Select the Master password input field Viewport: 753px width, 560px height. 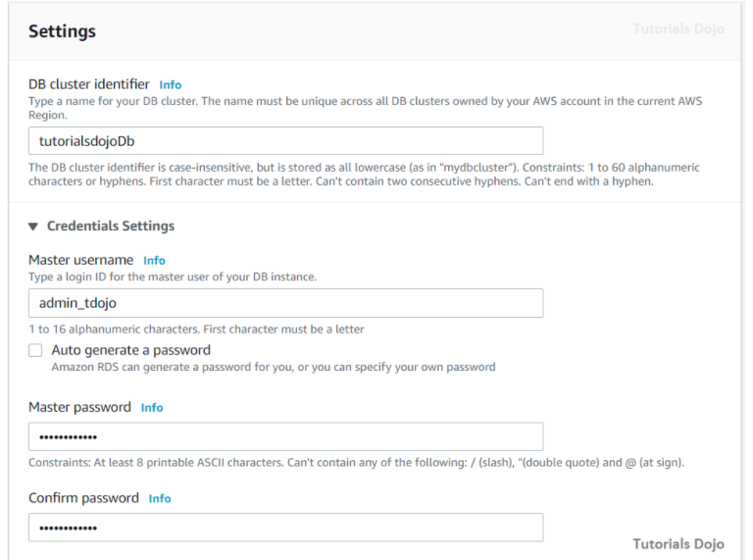click(285, 436)
